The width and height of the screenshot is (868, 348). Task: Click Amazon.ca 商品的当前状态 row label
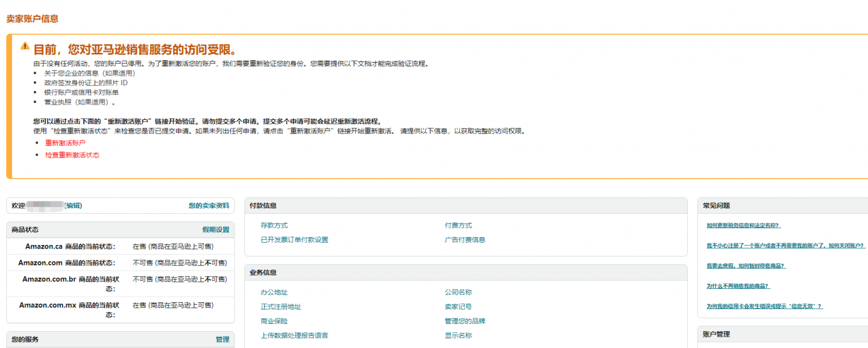(70, 246)
